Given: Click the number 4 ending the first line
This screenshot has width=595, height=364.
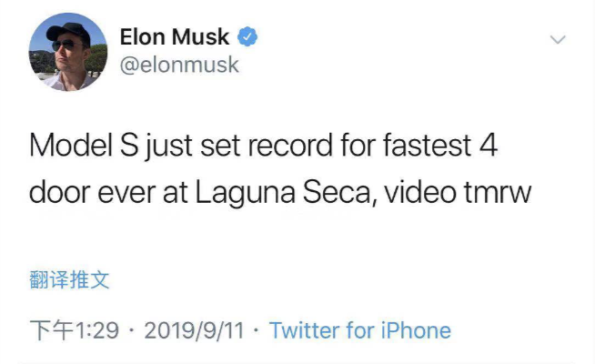Looking at the screenshot, I should (489, 145).
